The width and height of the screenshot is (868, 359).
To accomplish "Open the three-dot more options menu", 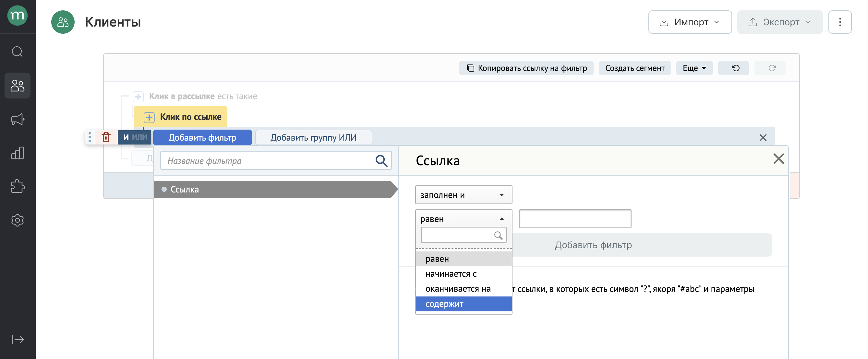I will click(840, 22).
